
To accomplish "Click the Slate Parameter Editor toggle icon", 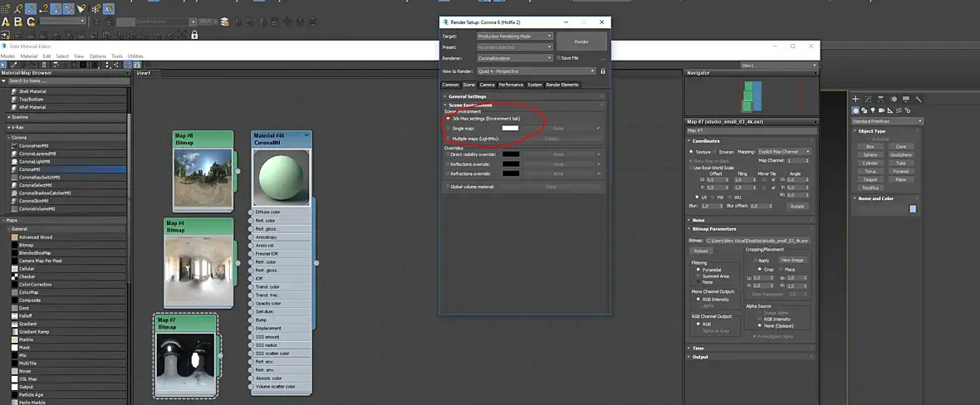I will (137, 65).
